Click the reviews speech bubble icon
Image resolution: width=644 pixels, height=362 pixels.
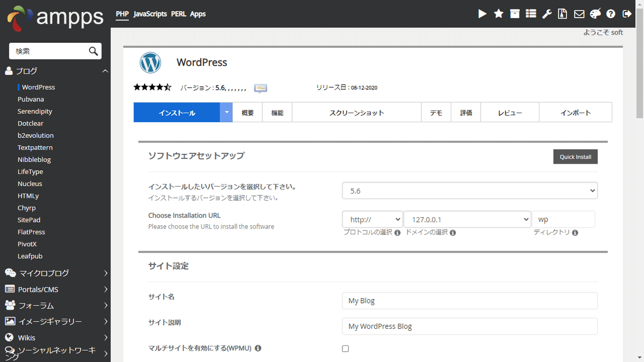[x=261, y=88]
